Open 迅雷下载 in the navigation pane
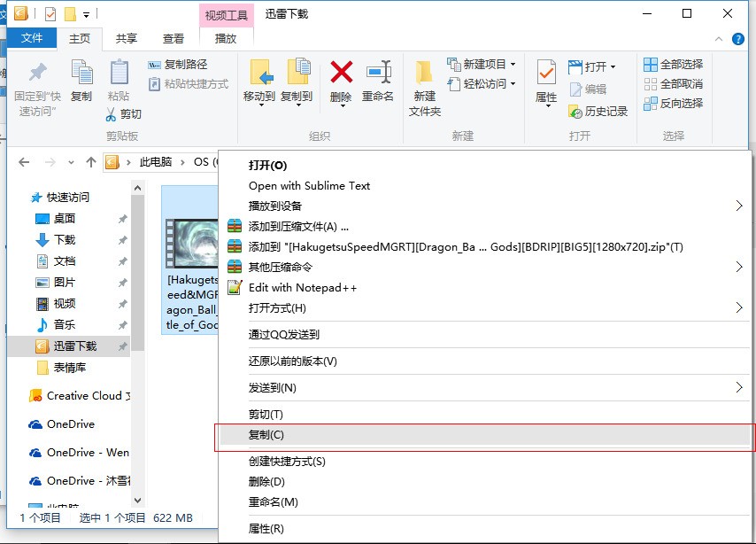The width and height of the screenshot is (756, 544). click(68, 346)
